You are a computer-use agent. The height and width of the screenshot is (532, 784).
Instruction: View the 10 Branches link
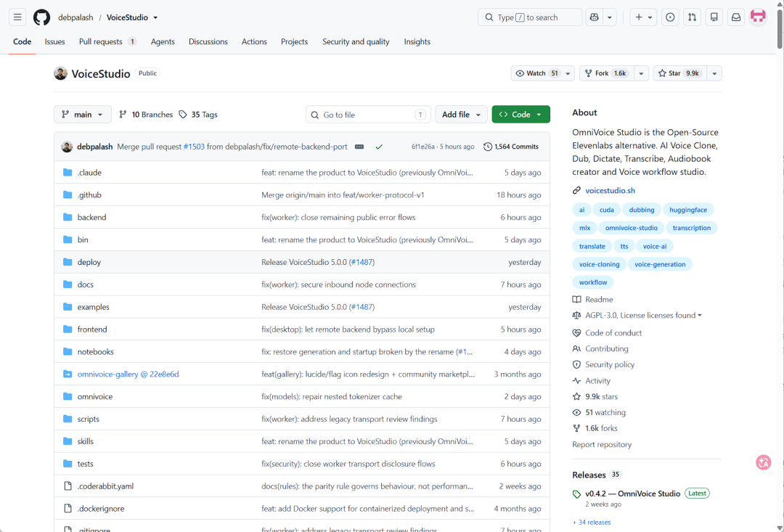click(146, 115)
